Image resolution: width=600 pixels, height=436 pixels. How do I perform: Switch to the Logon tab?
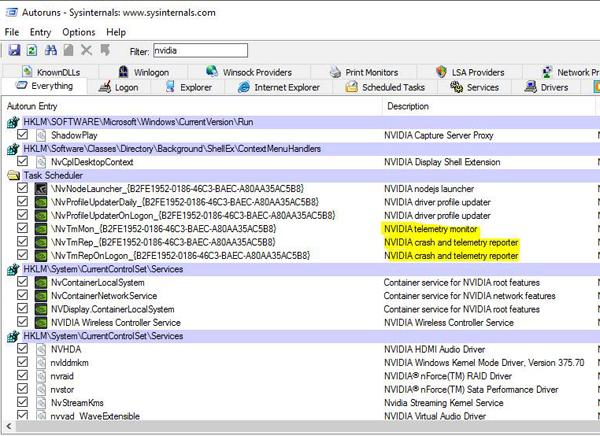119,87
